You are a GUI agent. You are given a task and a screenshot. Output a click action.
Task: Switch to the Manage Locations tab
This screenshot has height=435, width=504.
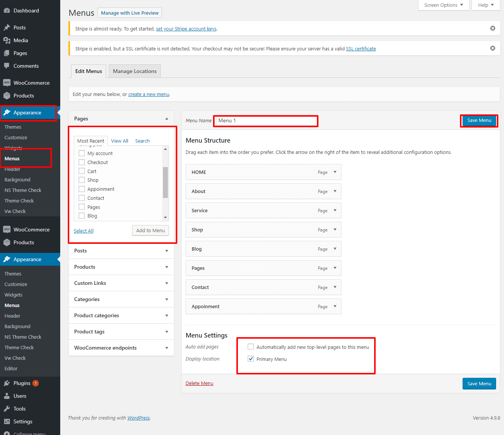tap(134, 71)
